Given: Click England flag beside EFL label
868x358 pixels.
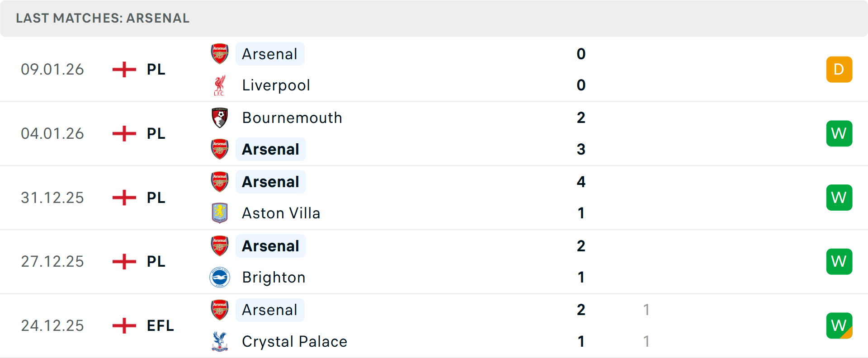Looking at the screenshot, I should point(124,325).
